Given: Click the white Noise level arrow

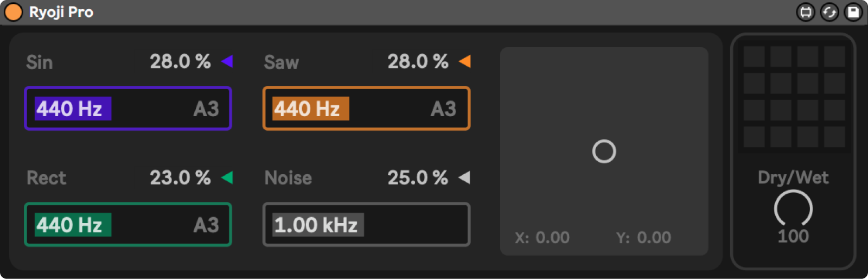Looking at the screenshot, I should coord(464,177).
